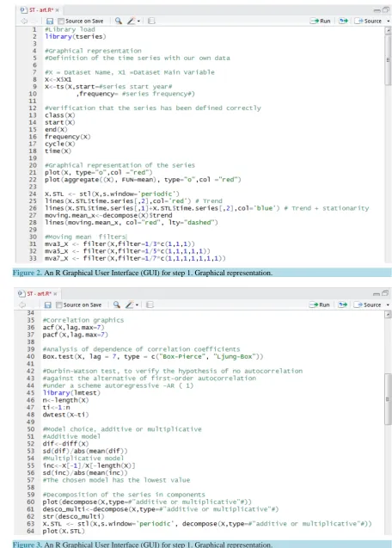Click line number 40 in the gutter
Screen dimensions: 392x548
[31, 356]
